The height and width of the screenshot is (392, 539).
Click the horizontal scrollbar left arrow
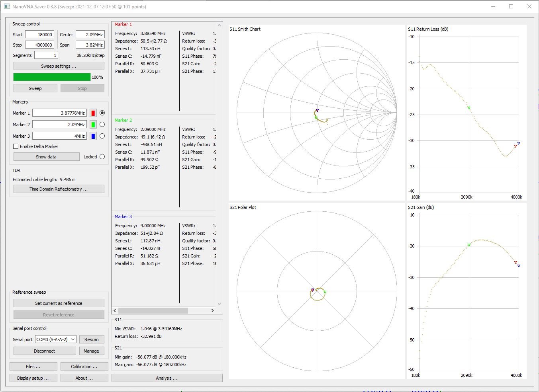(x=115, y=310)
